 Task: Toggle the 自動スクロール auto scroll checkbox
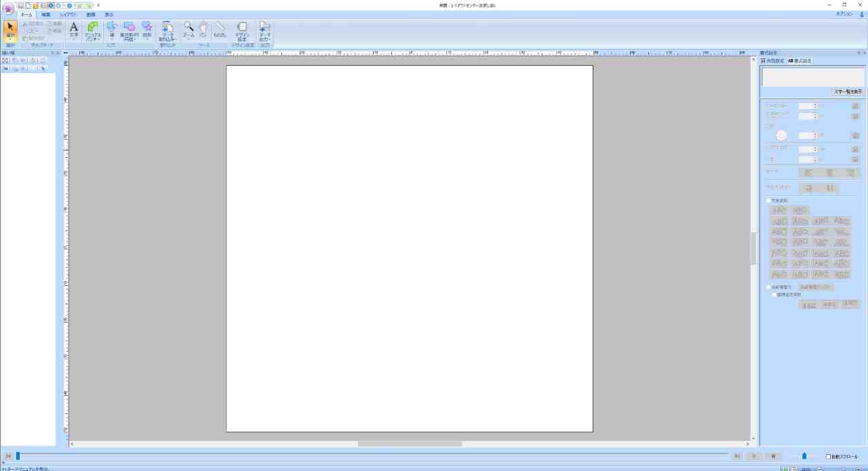(828, 457)
